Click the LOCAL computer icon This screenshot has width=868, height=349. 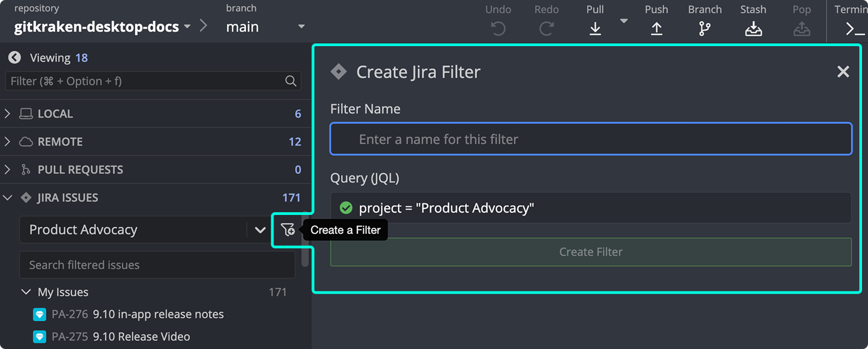[x=26, y=113]
